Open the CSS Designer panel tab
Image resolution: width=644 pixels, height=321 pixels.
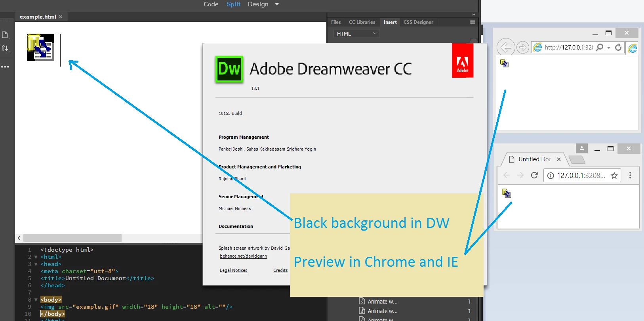(418, 22)
